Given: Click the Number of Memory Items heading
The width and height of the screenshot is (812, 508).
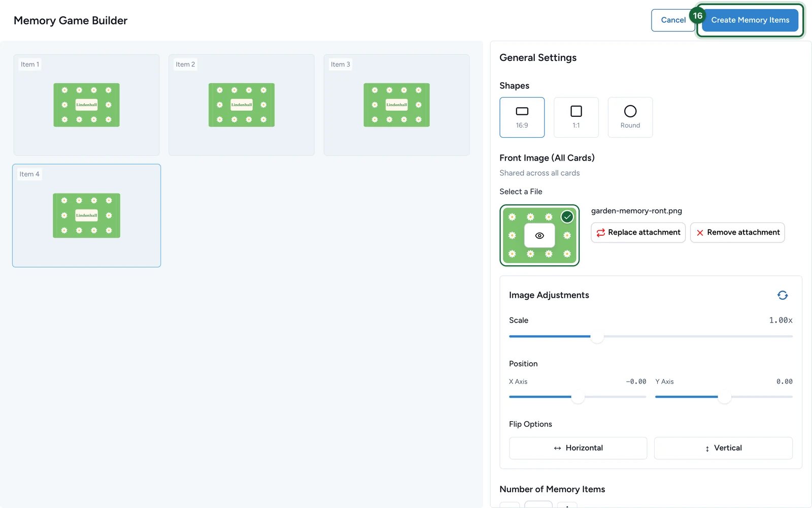Looking at the screenshot, I should click(552, 489).
